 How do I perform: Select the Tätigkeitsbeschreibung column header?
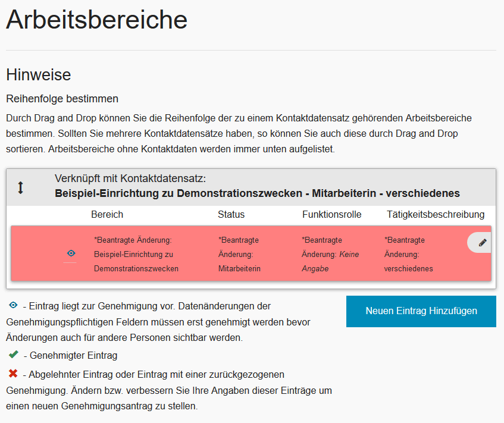[436, 214]
